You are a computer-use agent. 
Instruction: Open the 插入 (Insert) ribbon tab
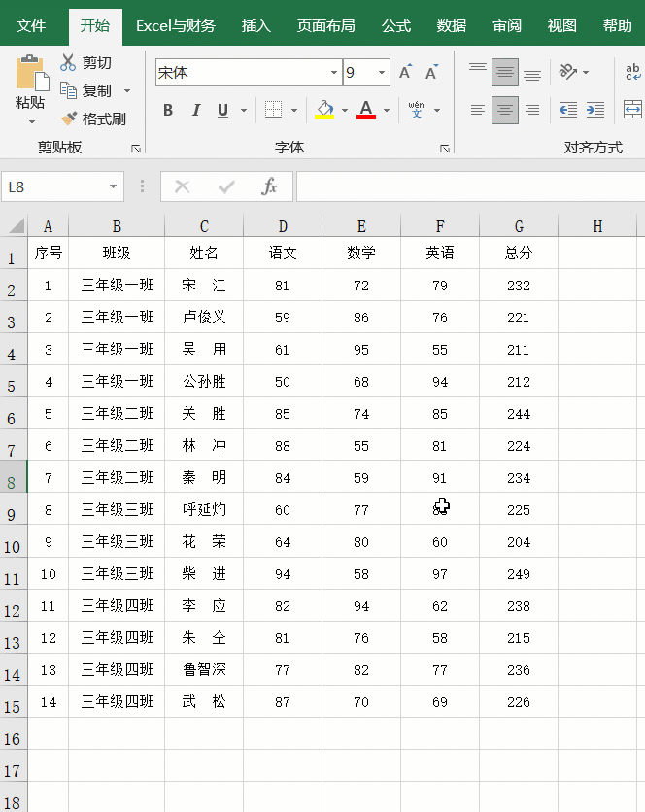point(256,26)
